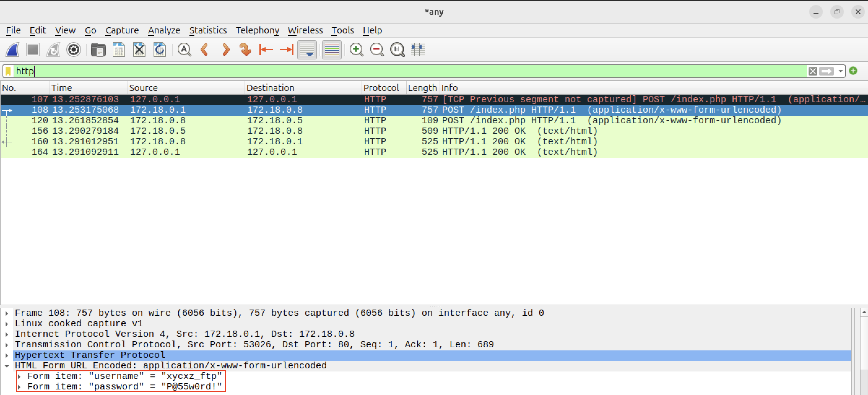Toggle the display filter bookmark
This screenshot has width=868, height=395.
pos(8,71)
